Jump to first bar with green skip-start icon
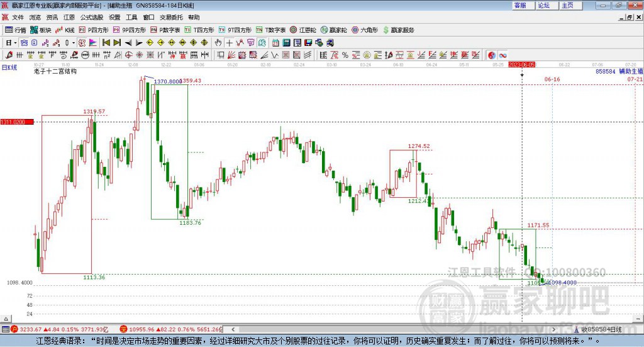This screenshot has width=644, height=347. [106, 43]
